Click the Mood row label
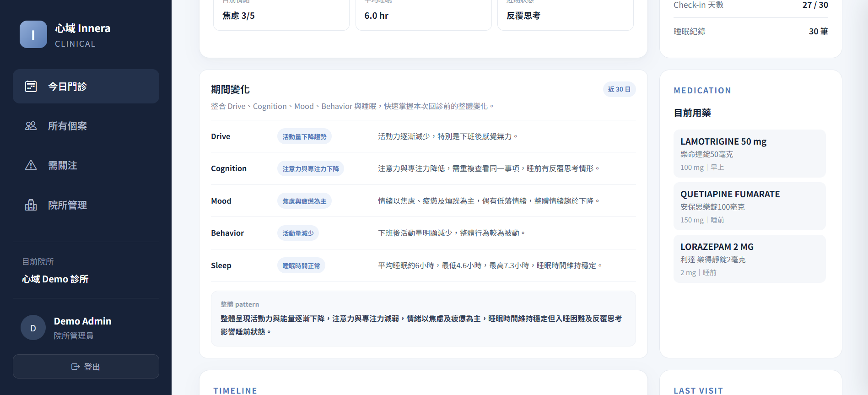Screen dimensions: 868x395 tap(221, 201)
